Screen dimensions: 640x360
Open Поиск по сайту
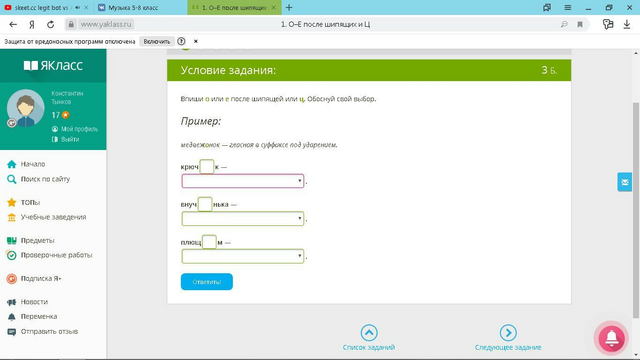coord(45,179)
